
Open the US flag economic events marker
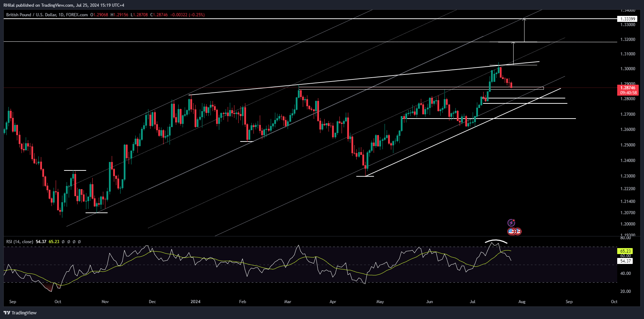[x=511, y=231]
